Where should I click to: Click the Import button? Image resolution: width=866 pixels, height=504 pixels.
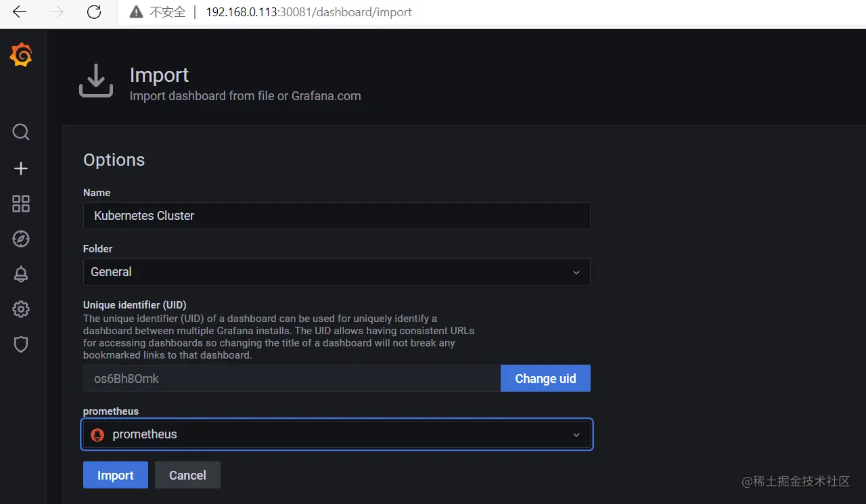point(116,475)
